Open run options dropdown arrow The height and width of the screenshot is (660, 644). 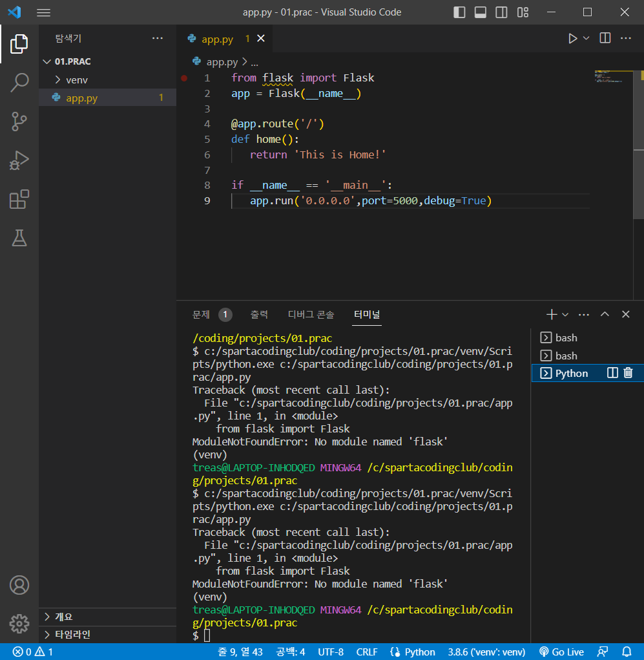(x=586, y=38)
